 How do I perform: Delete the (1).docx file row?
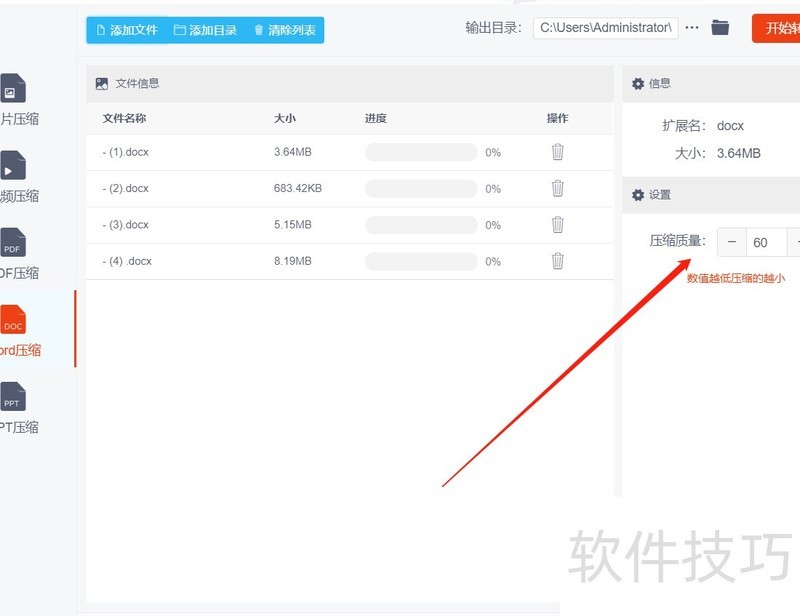click(558, 152)
